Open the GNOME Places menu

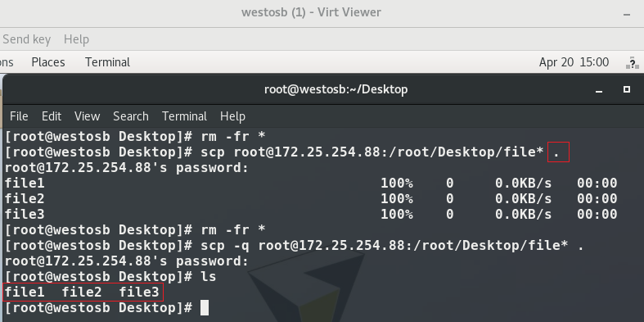[x=48, y=62]
